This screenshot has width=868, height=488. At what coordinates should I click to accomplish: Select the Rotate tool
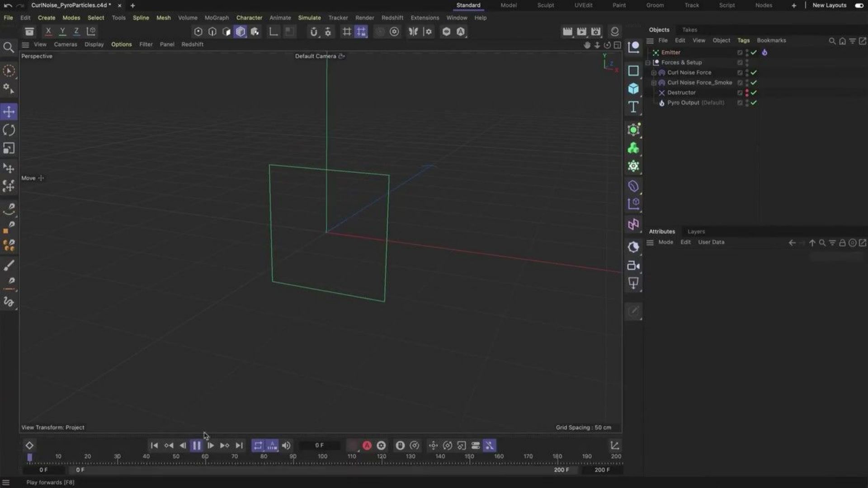(x=9, y=130)
